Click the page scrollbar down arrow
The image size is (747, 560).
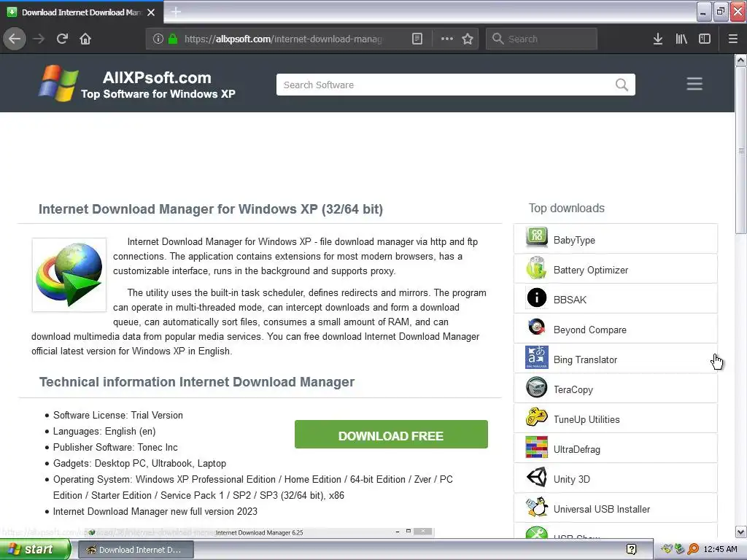[x=740, y=532]
